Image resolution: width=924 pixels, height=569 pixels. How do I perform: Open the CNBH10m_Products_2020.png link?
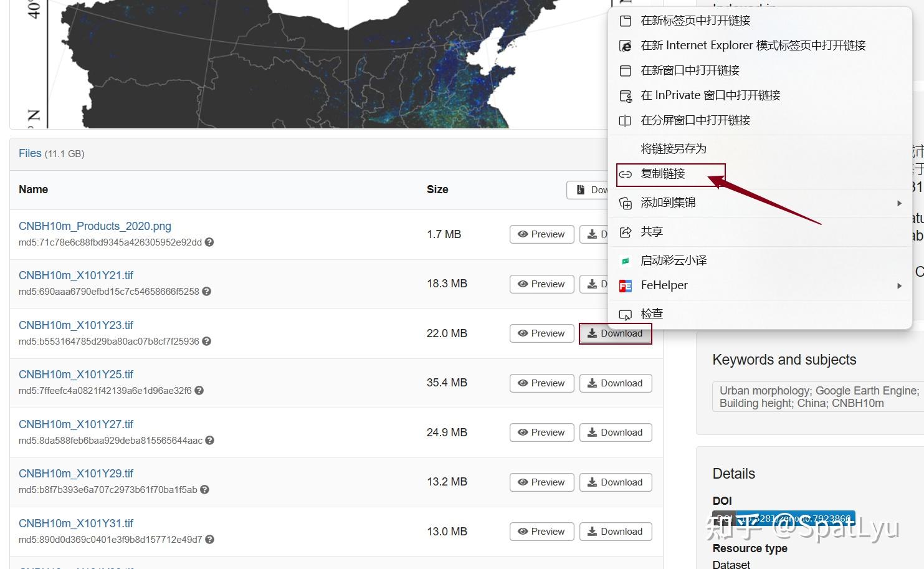pyautogui.click(x=95, y=226)
